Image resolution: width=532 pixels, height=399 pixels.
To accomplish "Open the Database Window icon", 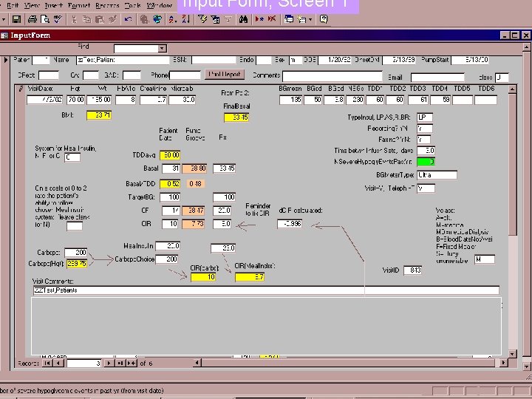I will click(289, 19).
